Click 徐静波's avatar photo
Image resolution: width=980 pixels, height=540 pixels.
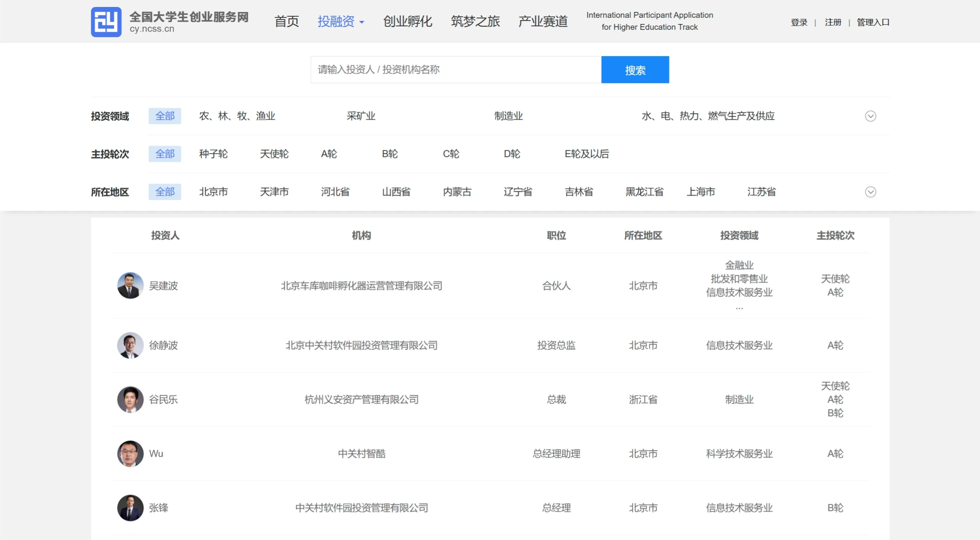pos(130,345)
